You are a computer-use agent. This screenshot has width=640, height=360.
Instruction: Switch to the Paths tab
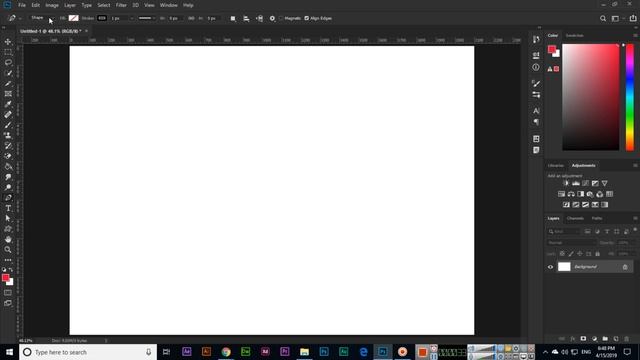[x=597, y=218]
